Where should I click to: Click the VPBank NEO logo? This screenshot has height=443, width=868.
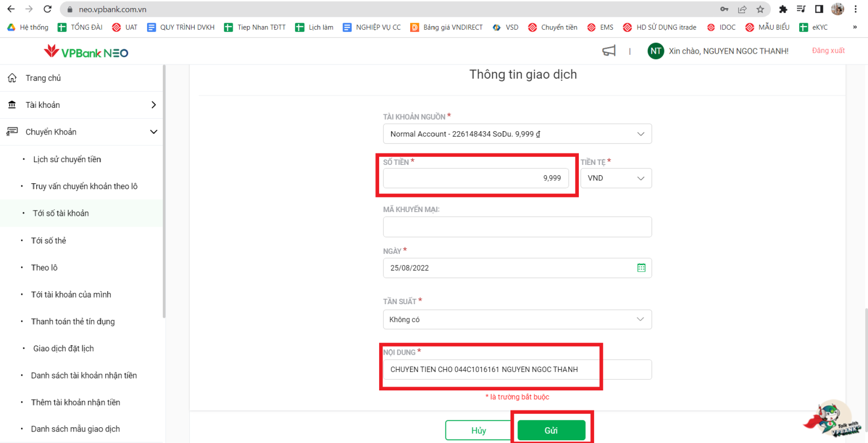86,52
